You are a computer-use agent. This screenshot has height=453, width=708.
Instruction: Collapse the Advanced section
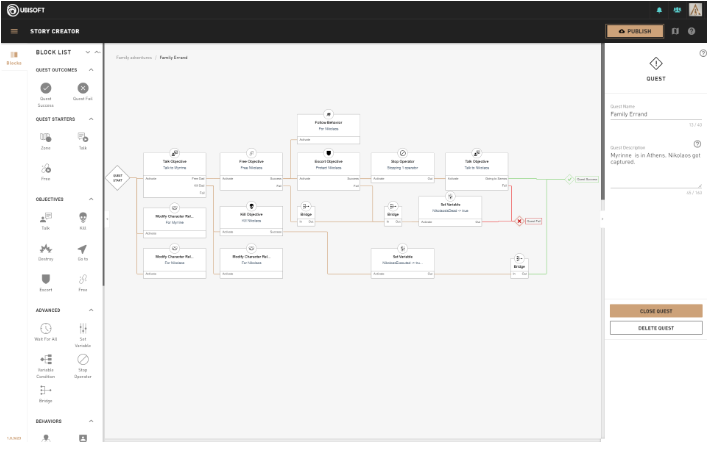[91, 310]
